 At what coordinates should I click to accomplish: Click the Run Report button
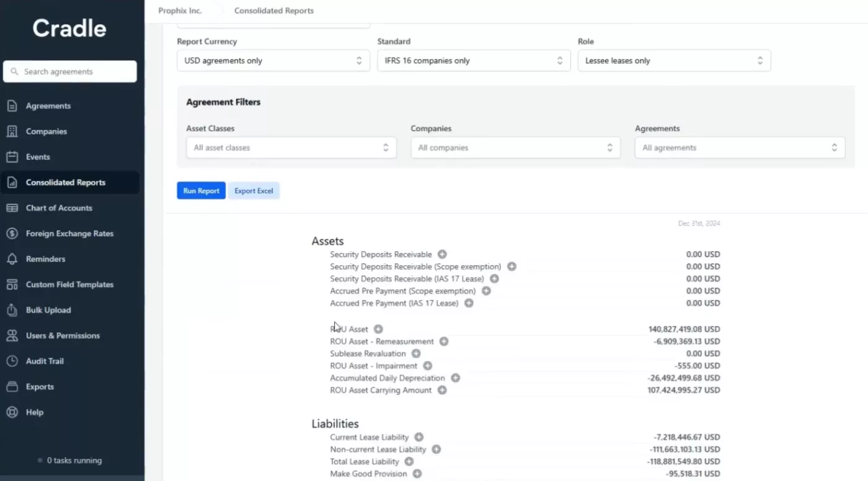(201, 190)
